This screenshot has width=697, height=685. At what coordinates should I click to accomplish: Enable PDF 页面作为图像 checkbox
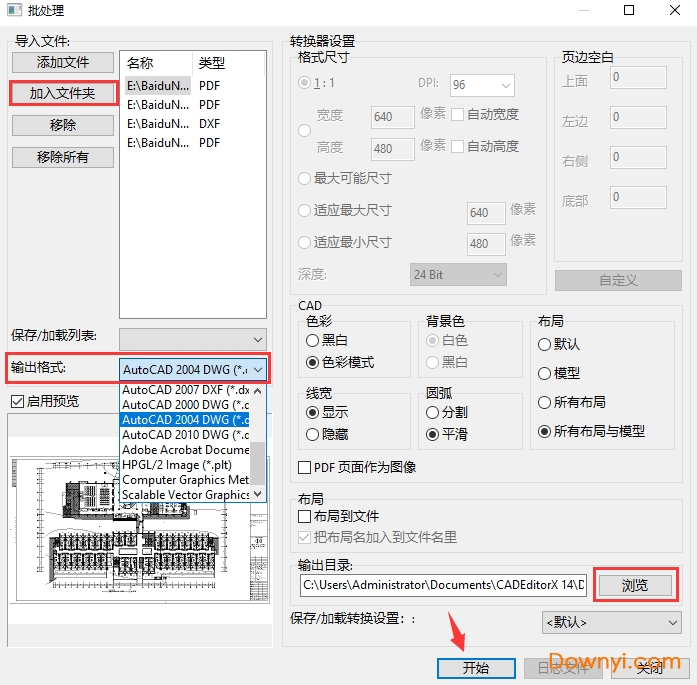point(305,467)
